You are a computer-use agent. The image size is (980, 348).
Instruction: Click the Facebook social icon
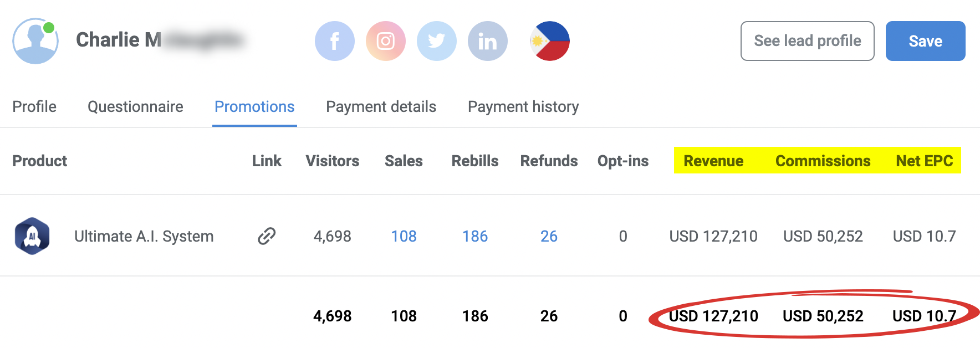coord(334,41)
